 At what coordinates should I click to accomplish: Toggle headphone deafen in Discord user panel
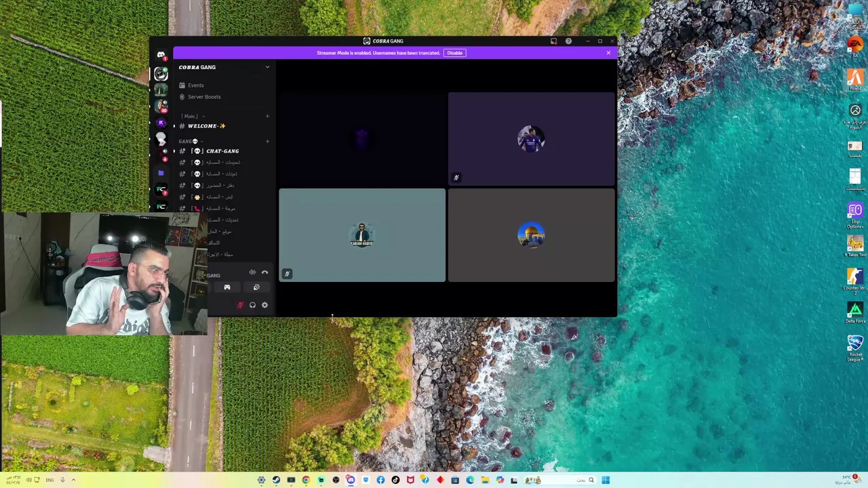[x=252, y=305]
